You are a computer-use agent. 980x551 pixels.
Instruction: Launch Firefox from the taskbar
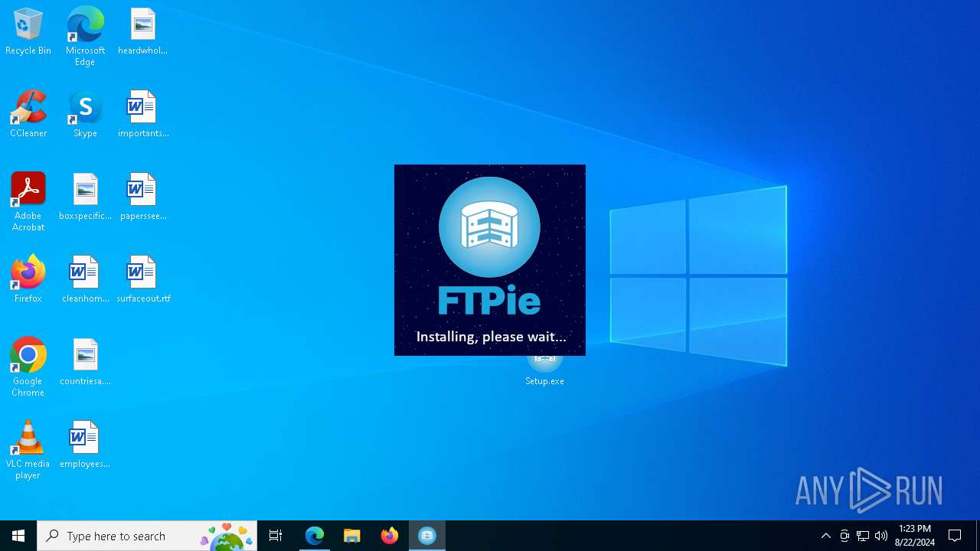pyautogui.click(x=390, y=536)
